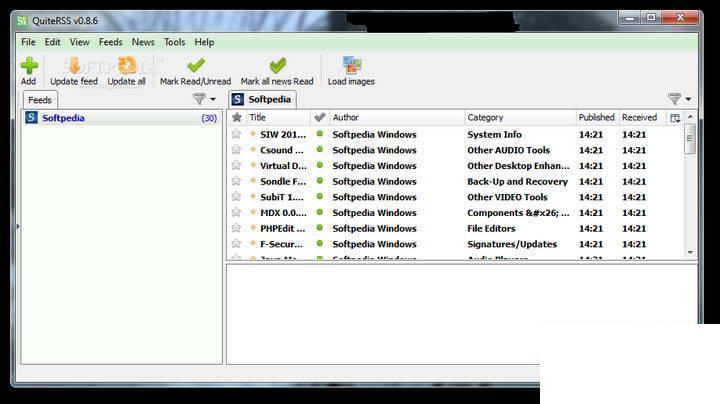The height and width of the screenshot is (404, 720).
Task: Click Update all toolbar icon
Action: click(127, 66)
